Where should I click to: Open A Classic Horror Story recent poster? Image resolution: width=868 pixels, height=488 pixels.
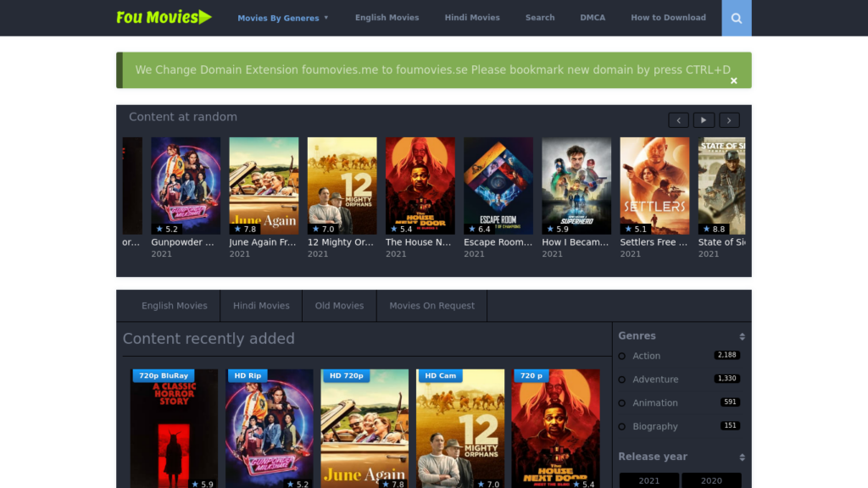(x=174, y=429)
